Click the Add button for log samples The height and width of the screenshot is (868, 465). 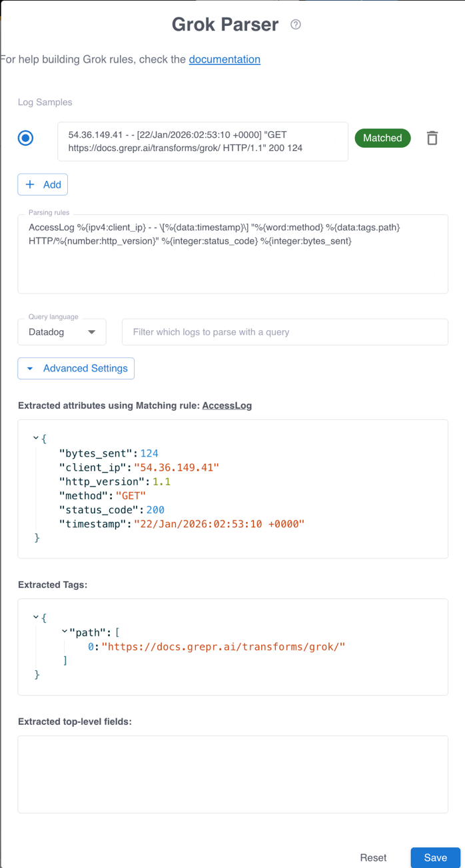(42, 184)
